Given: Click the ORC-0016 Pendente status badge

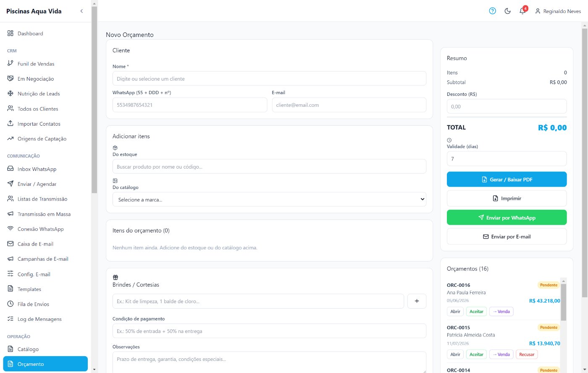Looking at the screenshot, I should pyautogui.click(x=549, y=285).
